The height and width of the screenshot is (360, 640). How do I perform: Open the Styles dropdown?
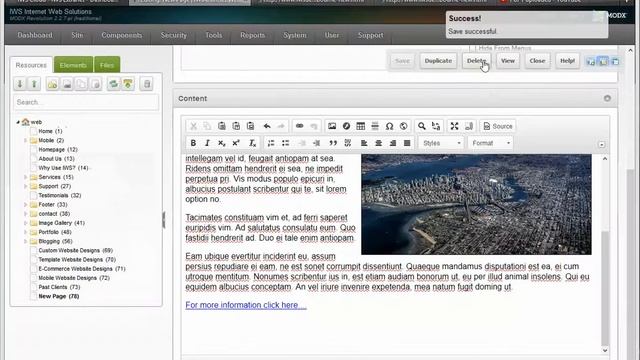tap(442, 143)
